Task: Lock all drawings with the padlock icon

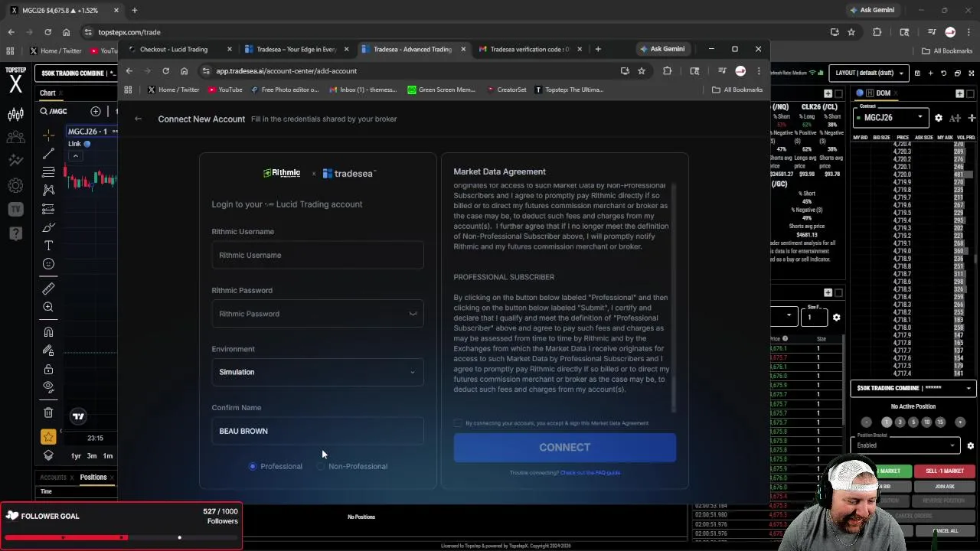Action: coord(48,369)
